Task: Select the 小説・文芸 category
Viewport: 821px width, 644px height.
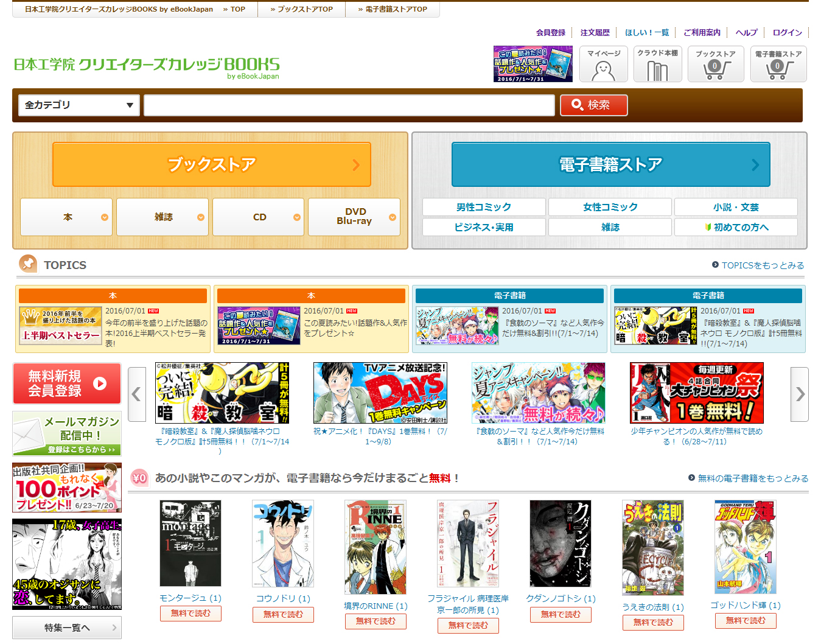Action: tap(736, 207)
